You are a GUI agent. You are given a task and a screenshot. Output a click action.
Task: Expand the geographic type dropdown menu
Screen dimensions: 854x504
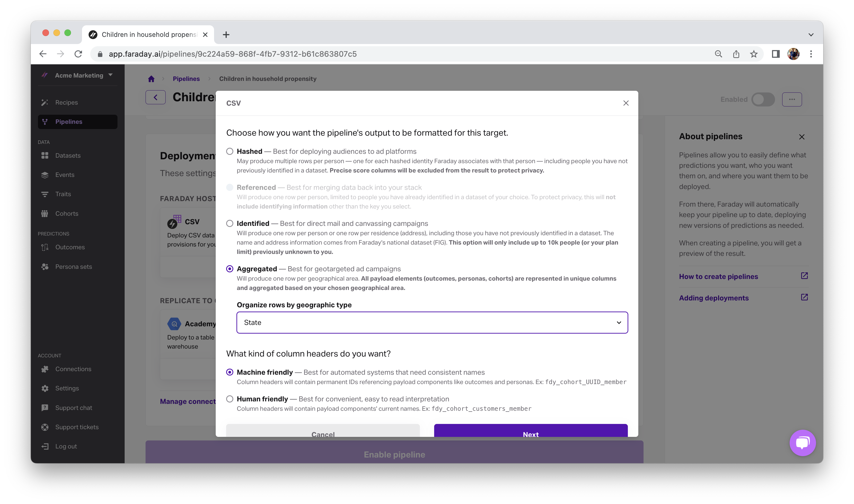pyautogui.click(x=618, y=322)
